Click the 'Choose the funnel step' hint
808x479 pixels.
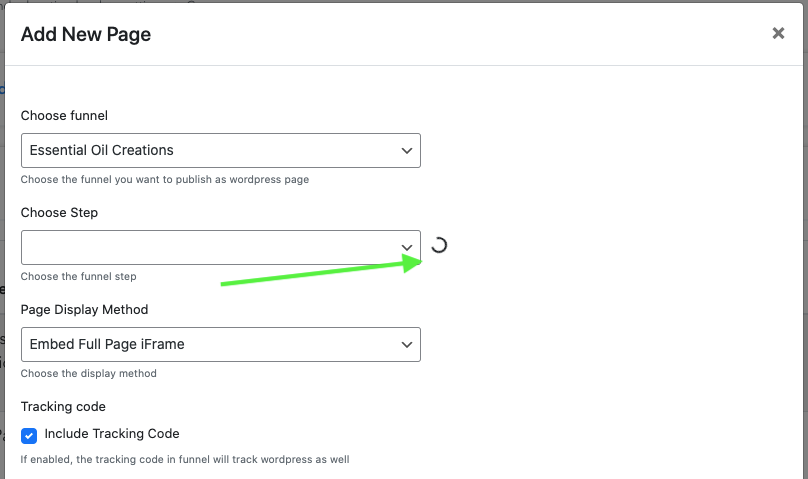tap(78, 276)
